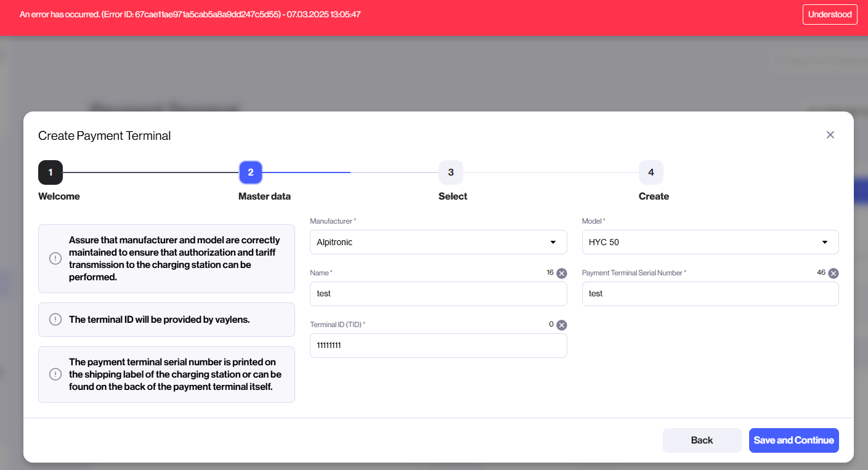Viewport: 868px width, 470px height.
Task: Focus the Name input field
Action: pos(438,294)
